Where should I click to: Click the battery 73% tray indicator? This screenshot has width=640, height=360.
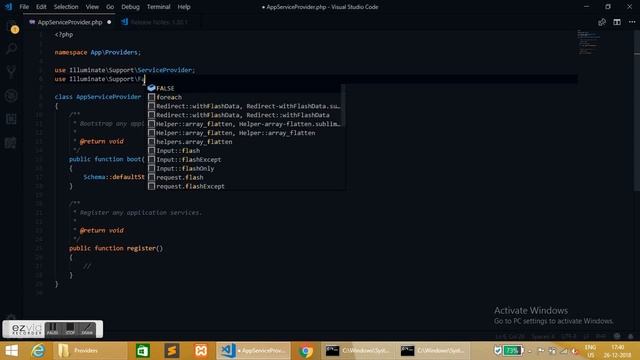pyautogui.click(x=513, y=350)
